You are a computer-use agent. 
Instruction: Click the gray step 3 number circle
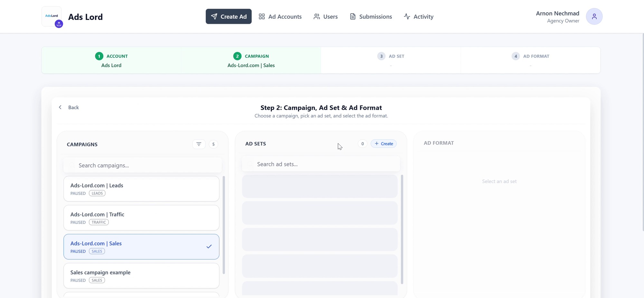[x=381, y=56]
